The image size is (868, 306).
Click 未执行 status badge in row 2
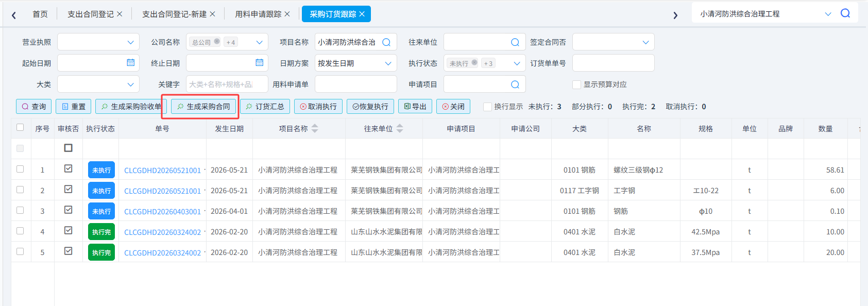pos(101,191)
